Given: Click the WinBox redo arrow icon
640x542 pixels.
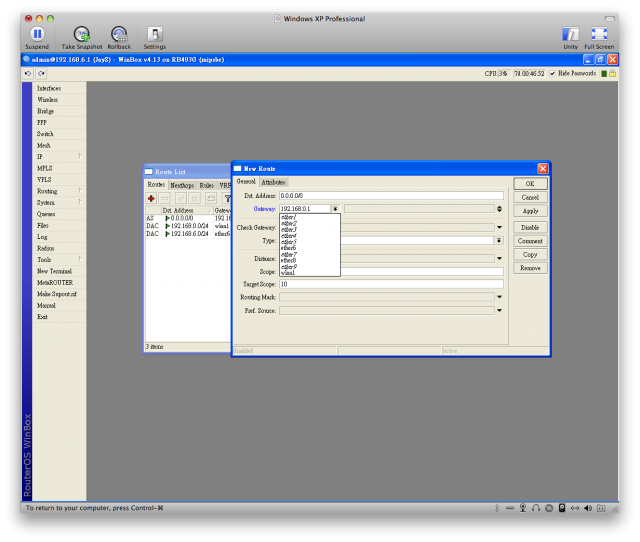Looking at the screenshot, I should click(41, 73).
